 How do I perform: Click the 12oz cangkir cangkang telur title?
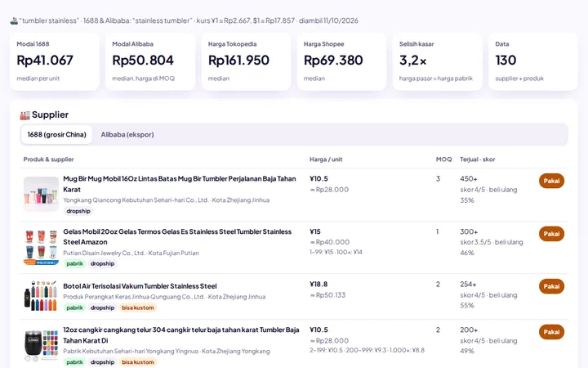tap(180, 335)
